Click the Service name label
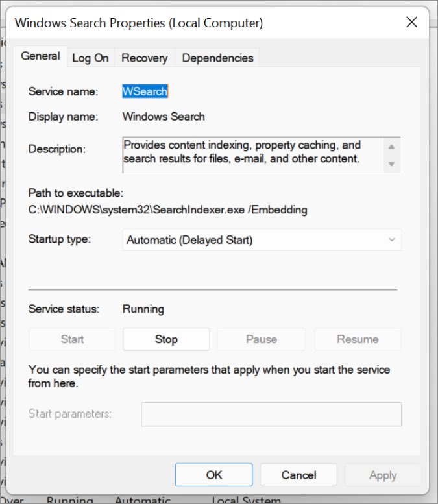 [x=63, y=91]
